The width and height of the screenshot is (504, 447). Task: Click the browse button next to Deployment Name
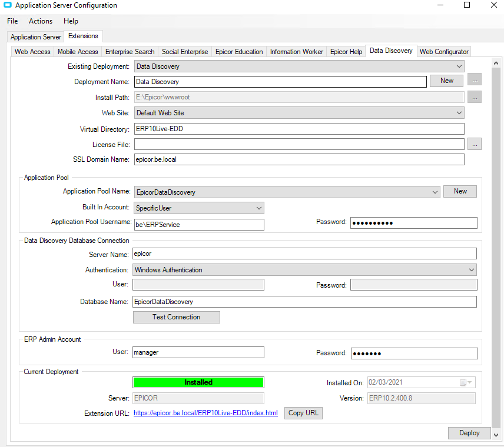(x=475, y=79)
